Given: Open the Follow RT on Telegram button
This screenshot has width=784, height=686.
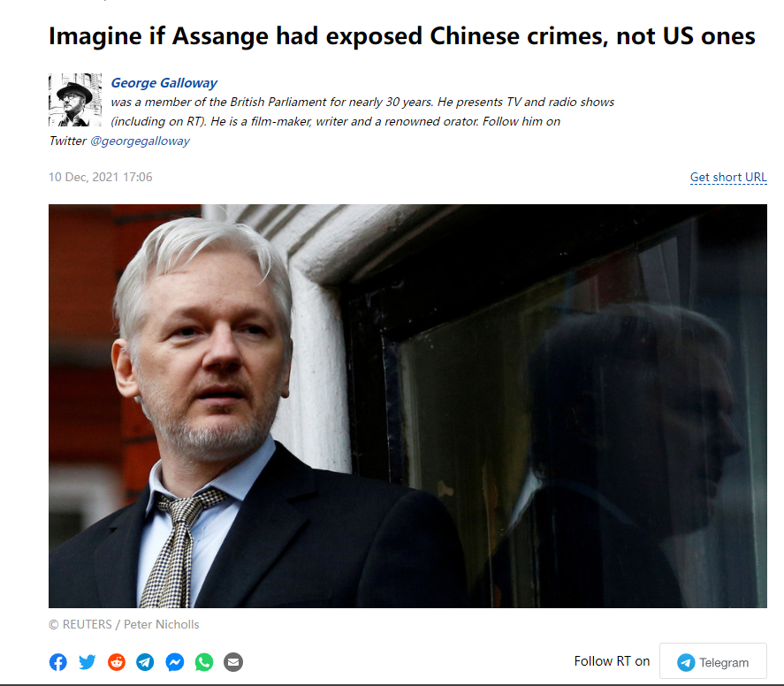Looking at the screenshot, I should pyautogui.click(x=713, y=661).
